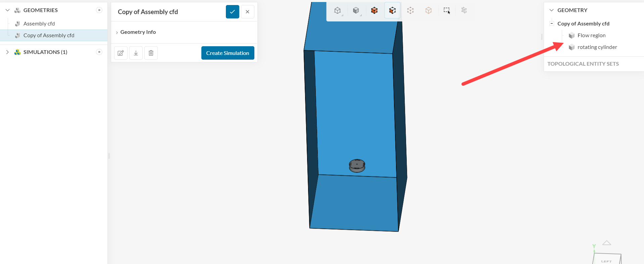Click the delete geometry trash icon
The height and width of the screenshot is (264, 644).
point(151,53)
